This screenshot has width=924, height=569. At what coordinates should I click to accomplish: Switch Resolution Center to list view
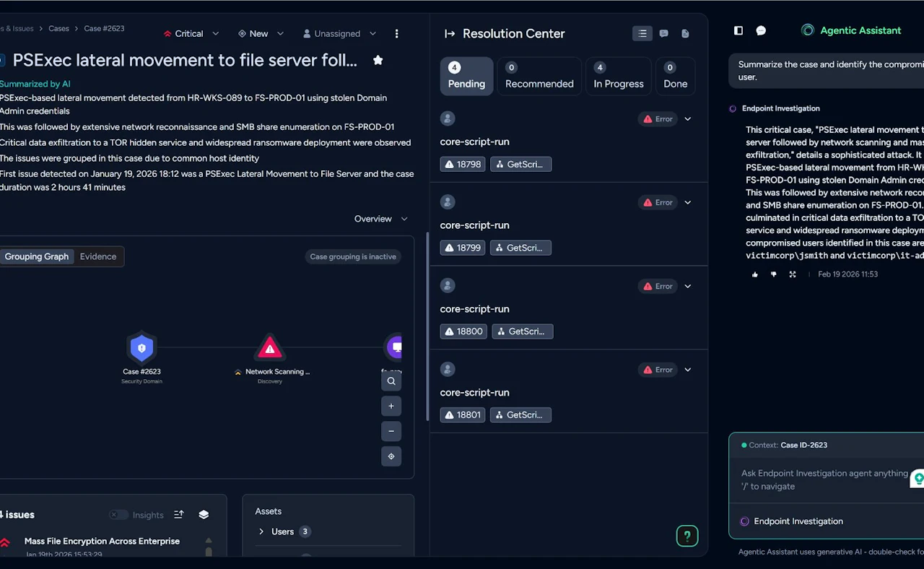(x=642, y=33)
